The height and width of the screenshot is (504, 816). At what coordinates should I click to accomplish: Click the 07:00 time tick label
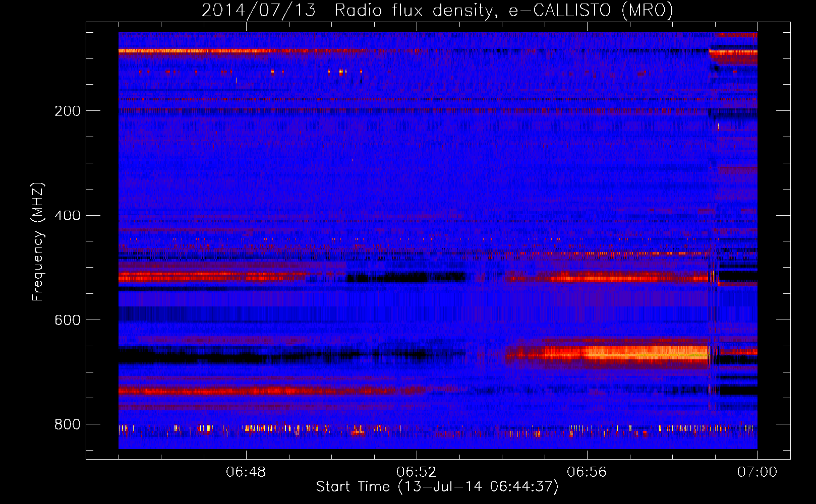(x=757, y=472)
